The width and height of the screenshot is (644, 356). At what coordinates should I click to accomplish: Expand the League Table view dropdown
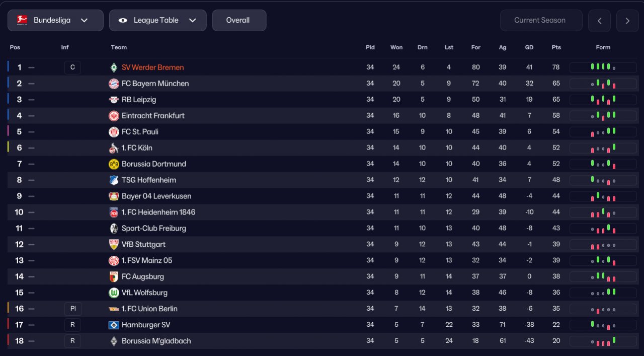[157, 21]
